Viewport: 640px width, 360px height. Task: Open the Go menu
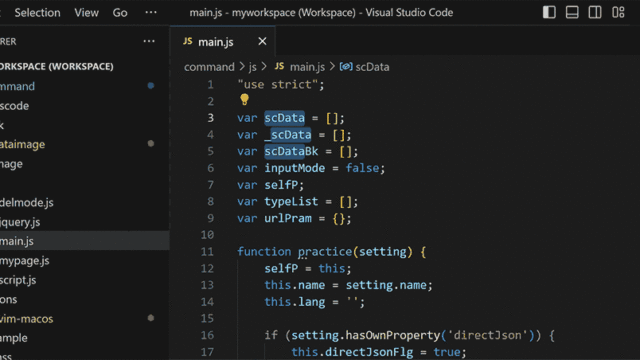tap(120, 13)
